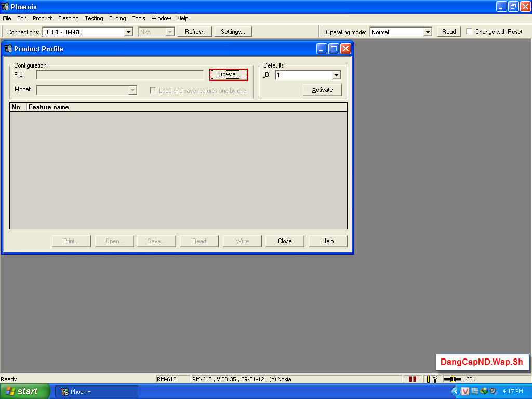Click the Close button at dialog bottom

point(285,241)
